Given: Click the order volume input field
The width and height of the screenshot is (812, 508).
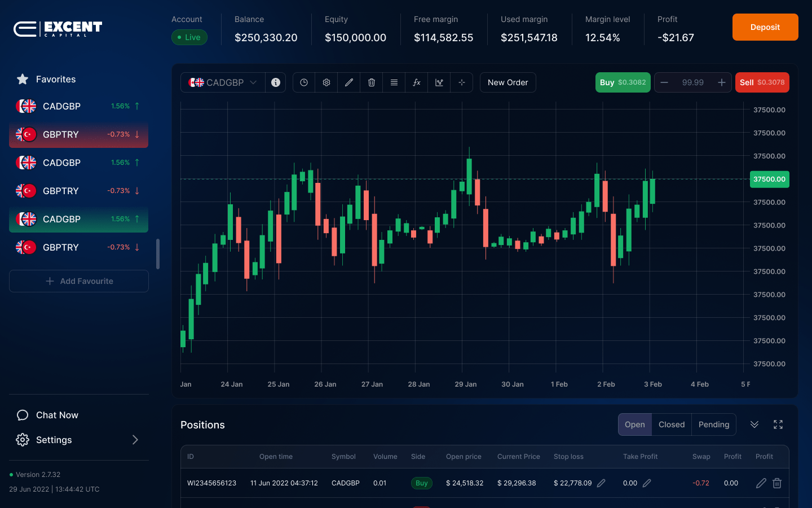Looking at the screenshot, I should [x=692, y=82].
